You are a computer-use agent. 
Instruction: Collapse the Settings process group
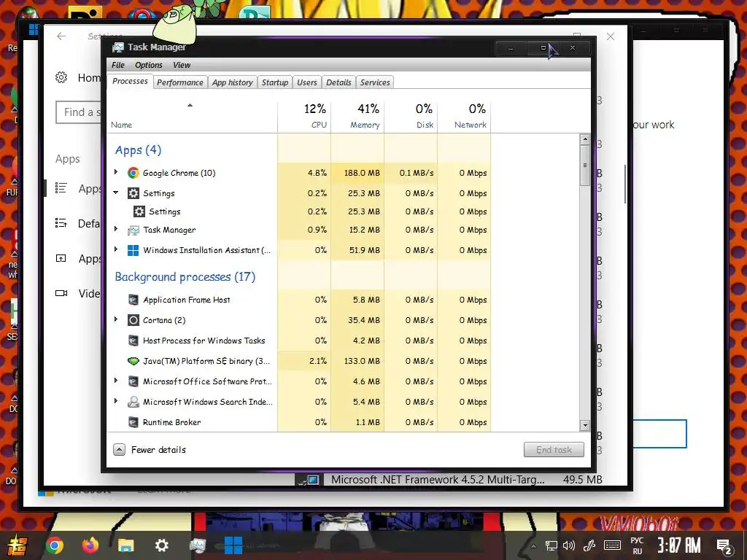[116, 192]
